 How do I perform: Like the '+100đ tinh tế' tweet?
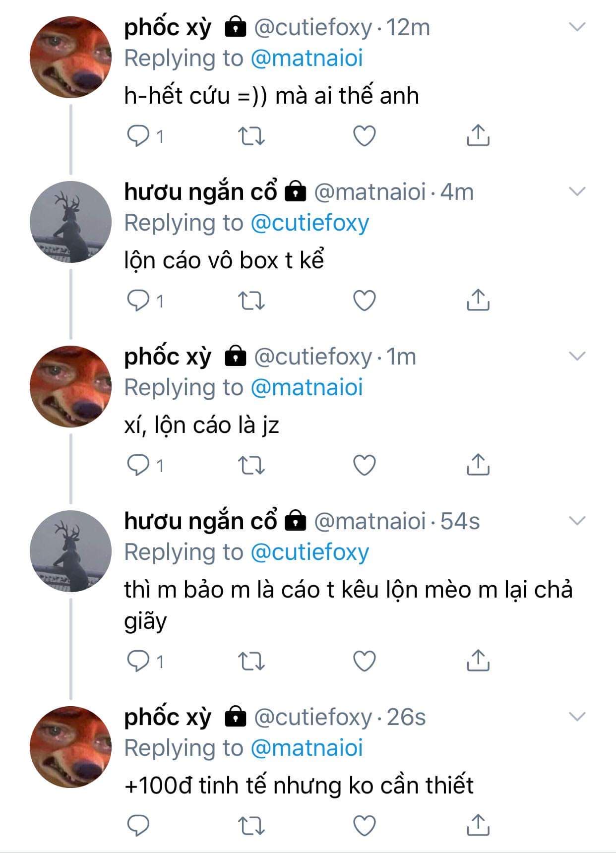tap(364, 826)
